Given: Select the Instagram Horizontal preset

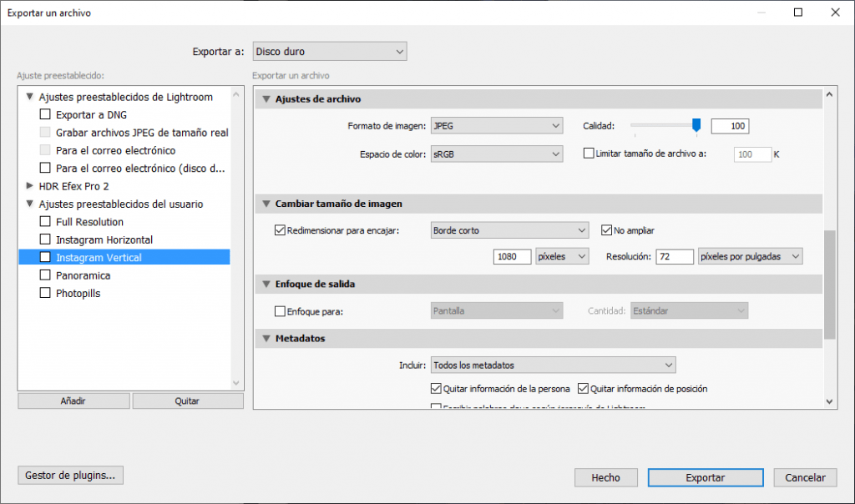Looking at the screenshot, I should (x=104, y=239).
